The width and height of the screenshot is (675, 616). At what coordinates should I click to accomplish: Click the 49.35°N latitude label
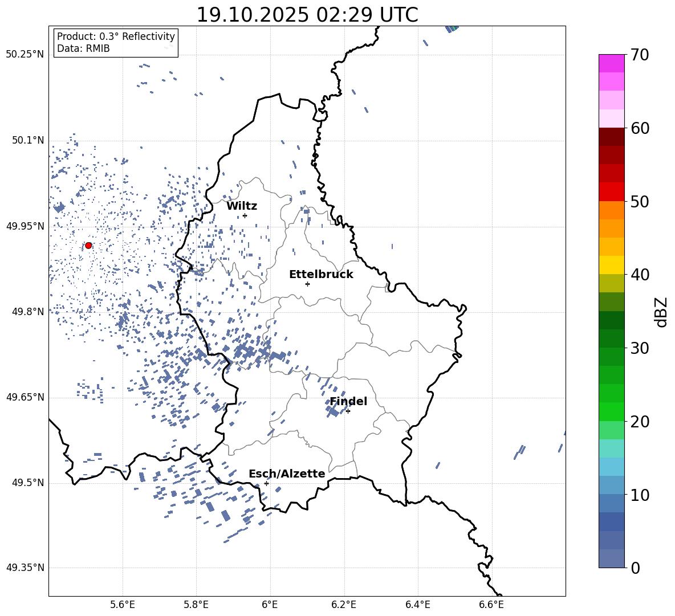pyautogui.click(x=25, y=568)
